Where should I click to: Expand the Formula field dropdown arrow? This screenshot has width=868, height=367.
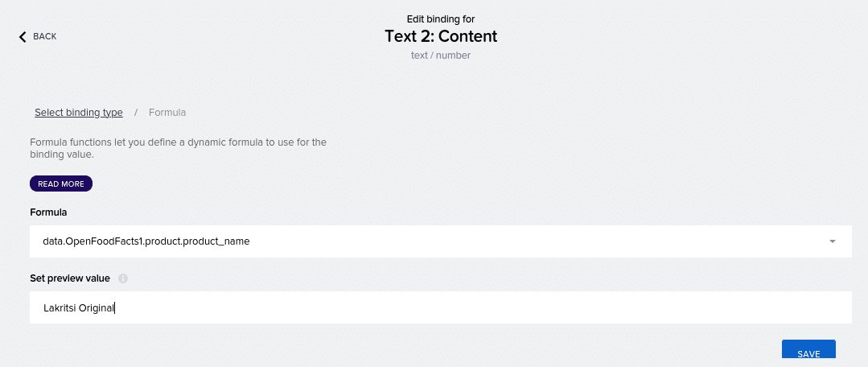832,241
